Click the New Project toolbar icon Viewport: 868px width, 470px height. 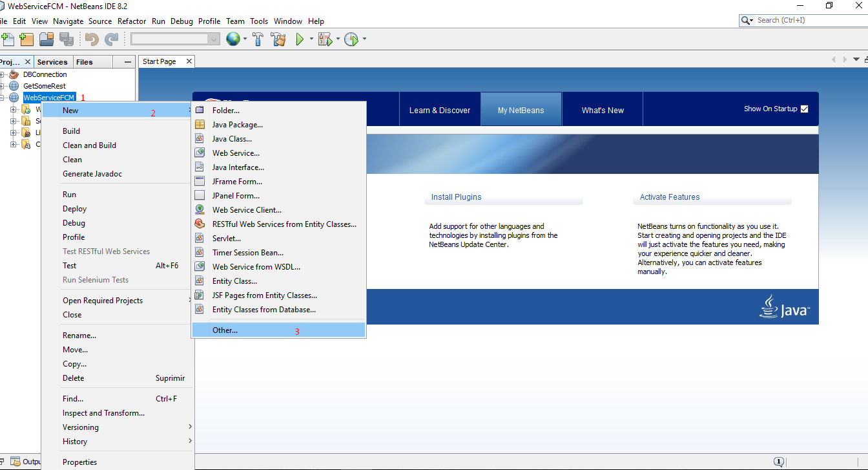click(x=26, y=39)
